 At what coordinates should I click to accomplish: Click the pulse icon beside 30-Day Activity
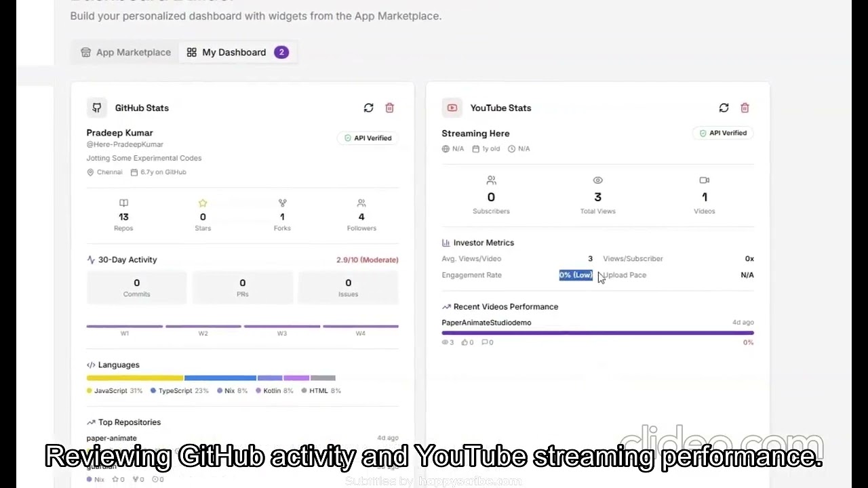(x=91, y=260)
